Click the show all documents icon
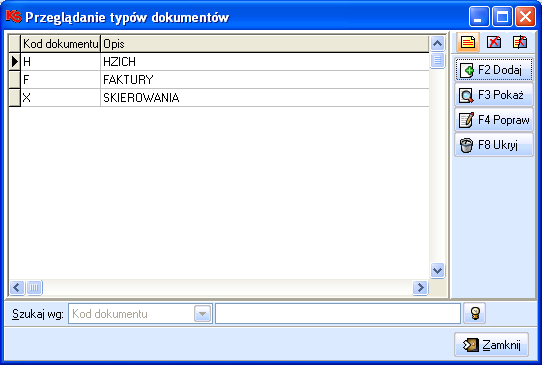Screen dimensions: 542x365 (x=520, y=43)
